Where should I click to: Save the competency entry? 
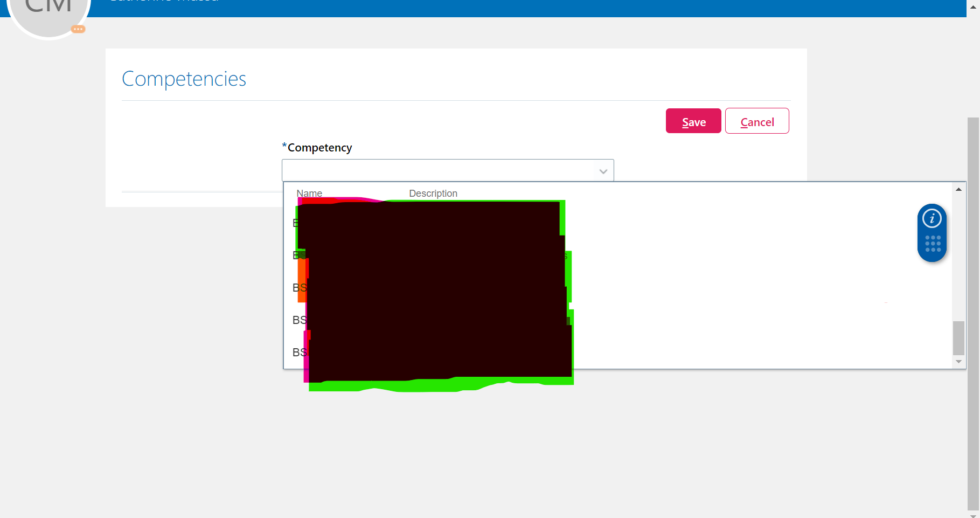[x=693, y=121]
